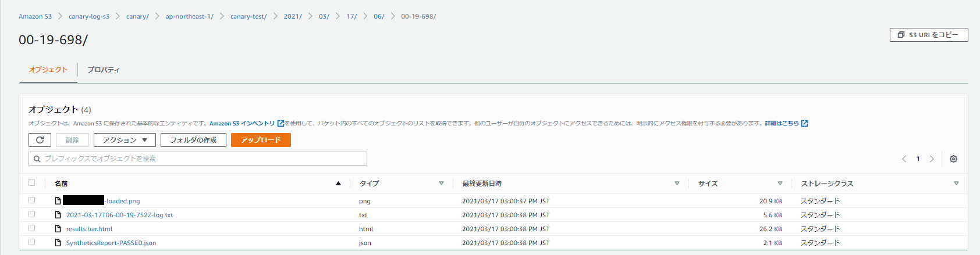The height and width of the screenshot is (255, 980).
Task: Open 2021/ breadcrumb
Action: (293, 16)
